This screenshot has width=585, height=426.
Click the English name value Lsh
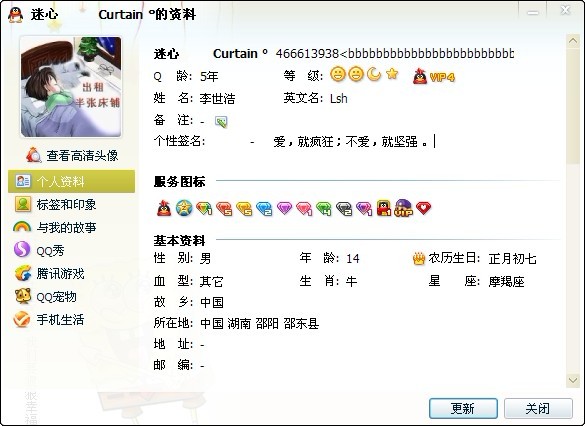click(338, 98)
